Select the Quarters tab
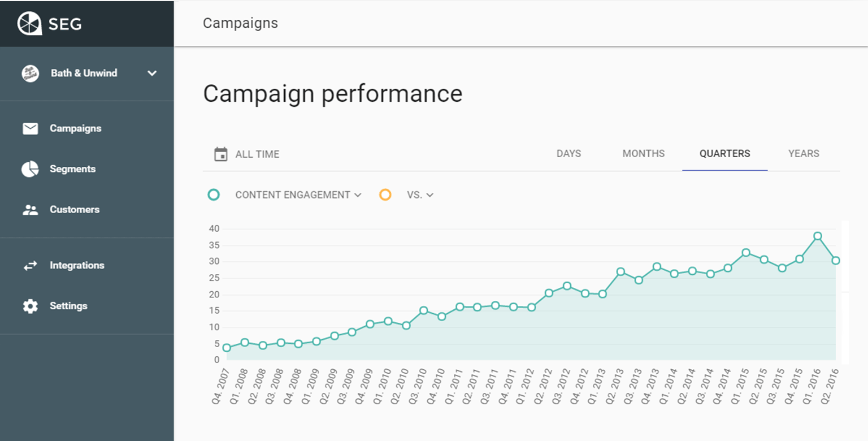 [724, 154]
